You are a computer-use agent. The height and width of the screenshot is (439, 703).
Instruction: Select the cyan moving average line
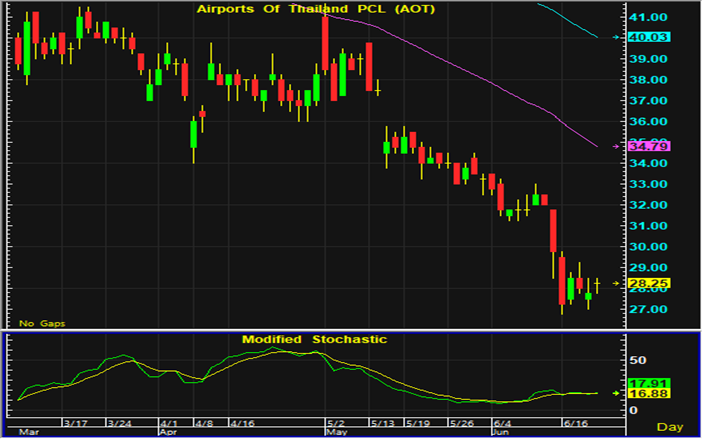point(568,21)
